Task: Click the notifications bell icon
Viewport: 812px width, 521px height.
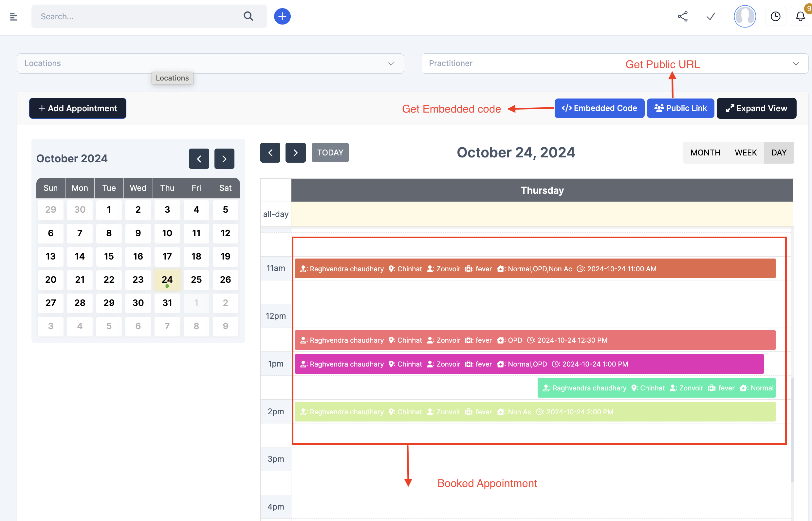Action: pos(800,16)
